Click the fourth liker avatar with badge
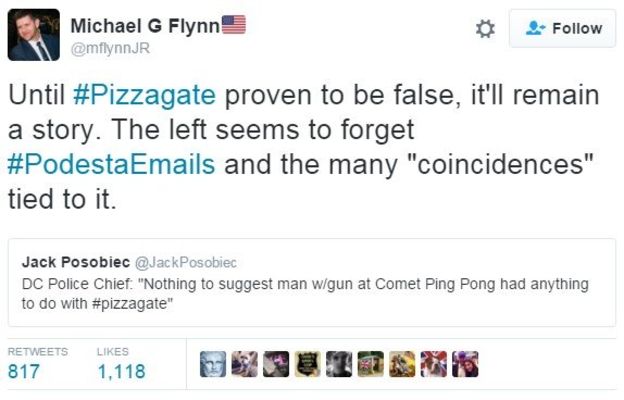Screen dimensions: 624x400 305,365
